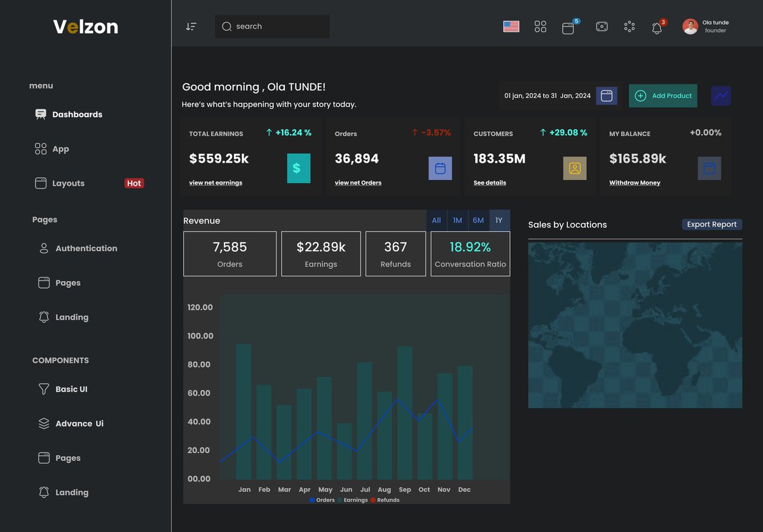The image size is (763, 532).
Task: Toggle the Orders legend entry
Action: [x=322, y=500]
